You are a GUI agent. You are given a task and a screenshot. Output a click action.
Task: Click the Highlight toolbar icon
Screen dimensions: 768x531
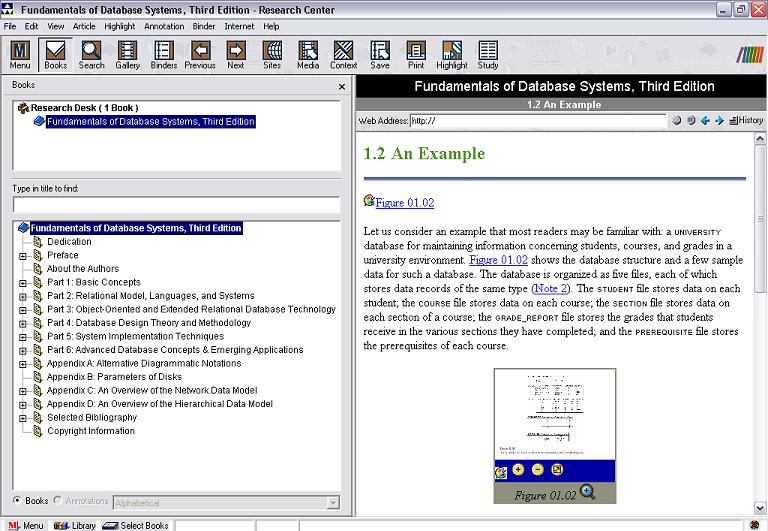point(451,54)
